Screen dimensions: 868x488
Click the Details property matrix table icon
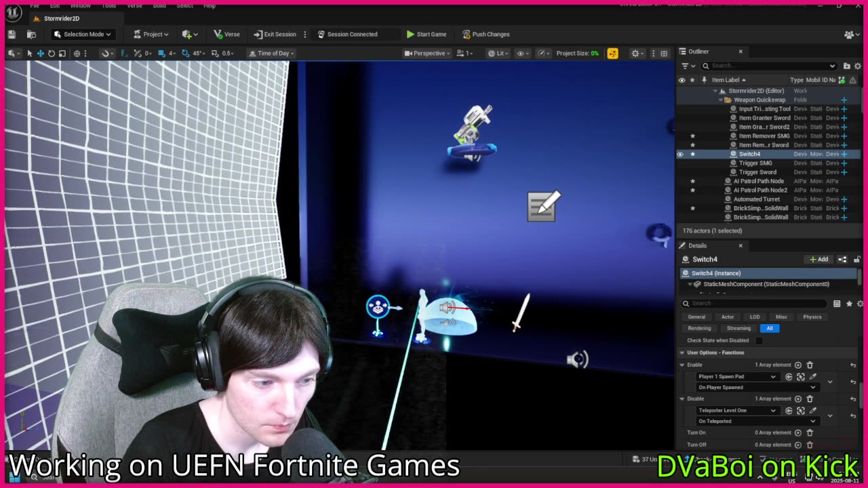point(837,304)
